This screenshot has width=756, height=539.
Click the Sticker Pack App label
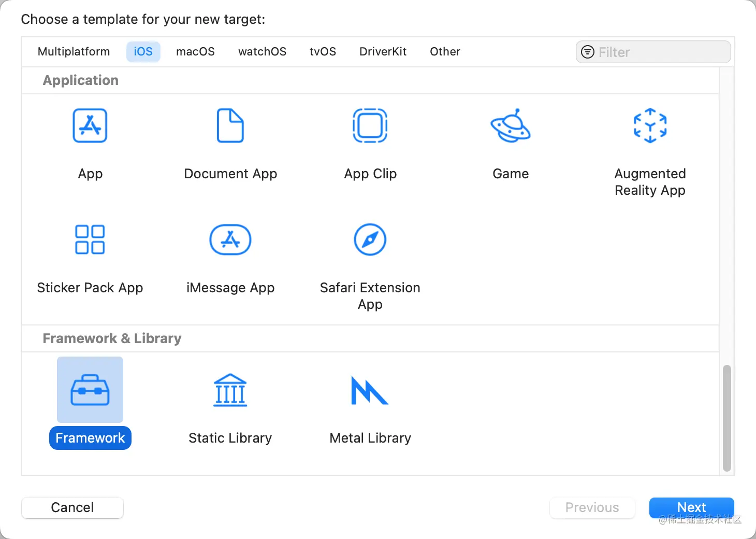(x=90, y=288)
